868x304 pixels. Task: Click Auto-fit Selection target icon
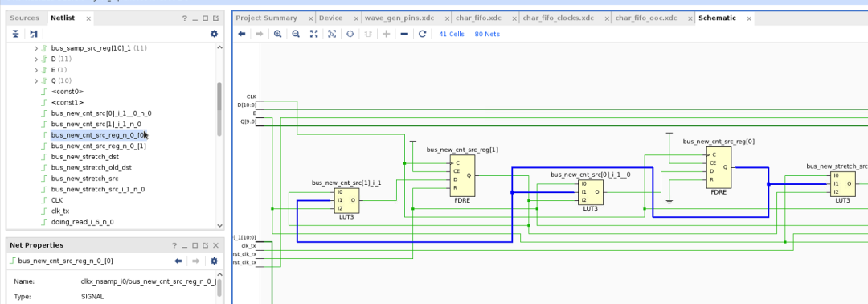(350, 34)
